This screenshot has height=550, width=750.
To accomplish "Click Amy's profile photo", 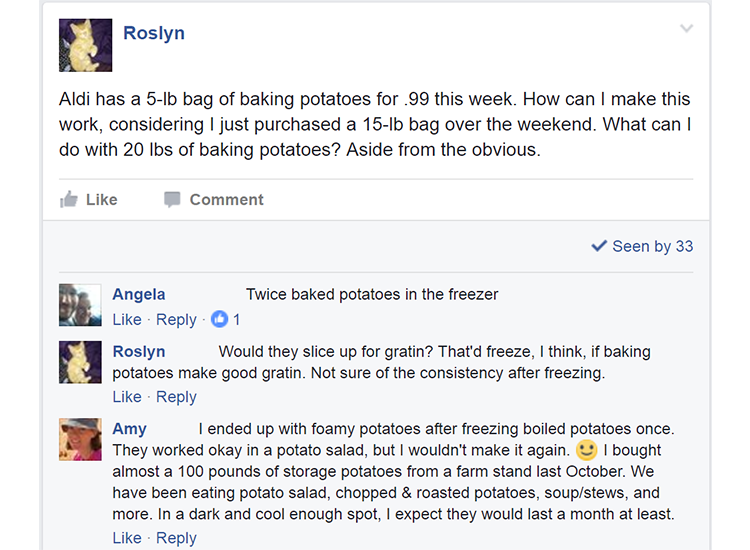I will point(80,439).
